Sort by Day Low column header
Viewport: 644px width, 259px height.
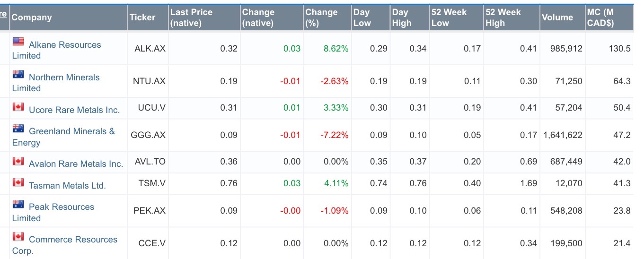pyautogui.click(x=362, y=17)
